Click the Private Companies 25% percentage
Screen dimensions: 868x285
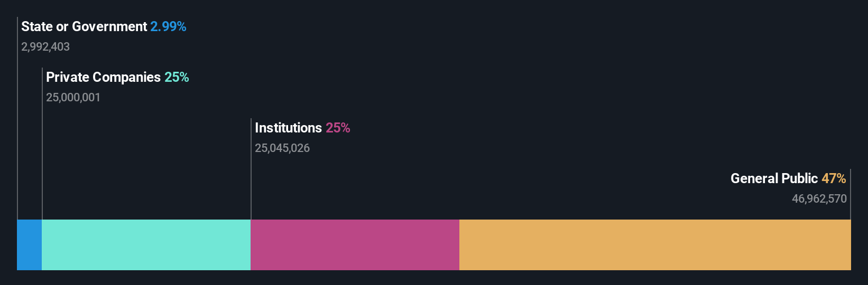point(177,77)
